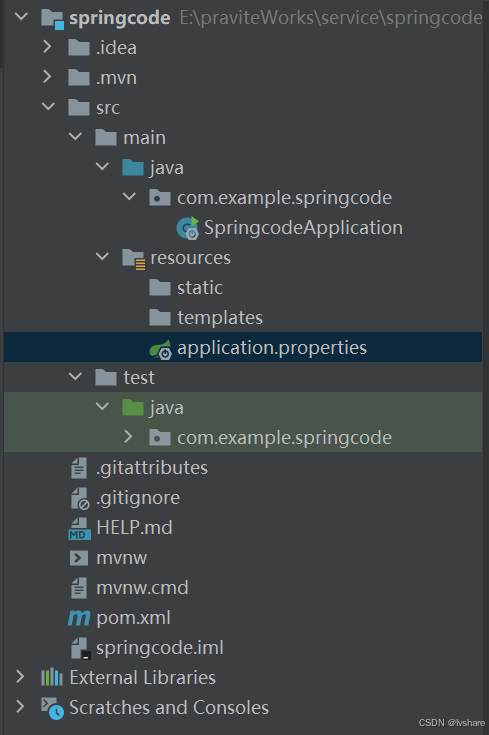This screenshot has width=489, height=735.
Task: Collapse the src folder
Action: click(48, 107)
